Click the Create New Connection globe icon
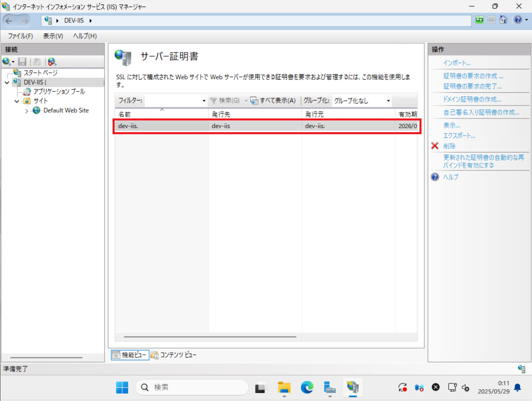 (6, 62)
